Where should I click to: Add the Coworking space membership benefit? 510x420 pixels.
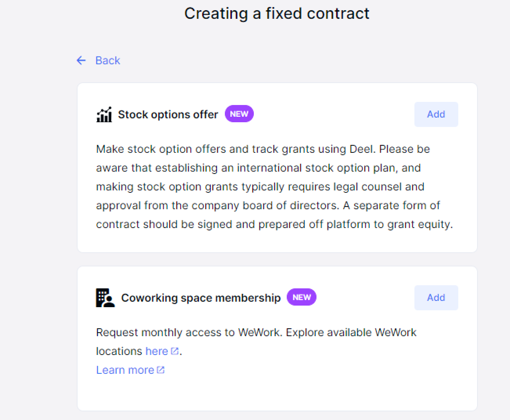[436, 297]
